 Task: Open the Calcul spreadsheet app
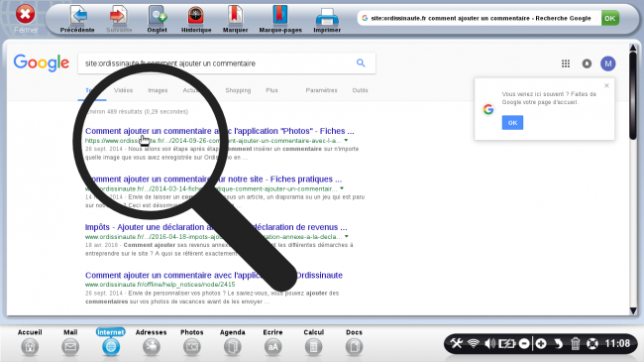pyautogui.click(x=313, y=342)
